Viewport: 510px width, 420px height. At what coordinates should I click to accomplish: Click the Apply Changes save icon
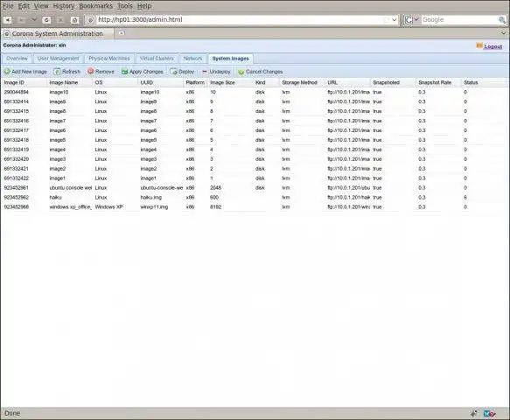click(124, 71)
